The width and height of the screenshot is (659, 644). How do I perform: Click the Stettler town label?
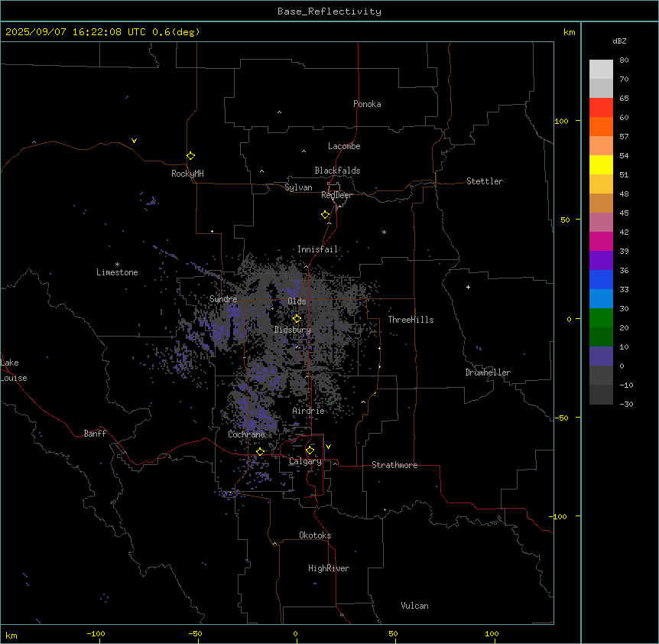click(484, 181)
